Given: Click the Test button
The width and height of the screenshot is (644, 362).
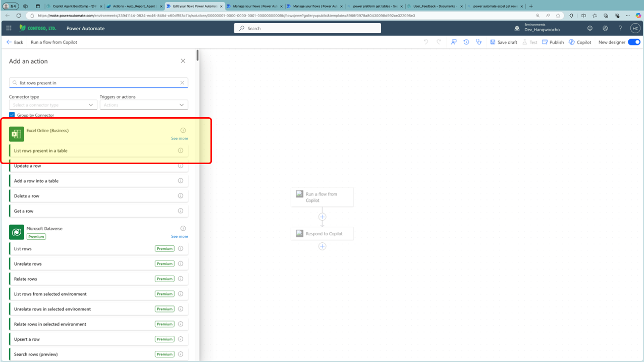Looking at the screenshot, I should (x=530, y=42).
